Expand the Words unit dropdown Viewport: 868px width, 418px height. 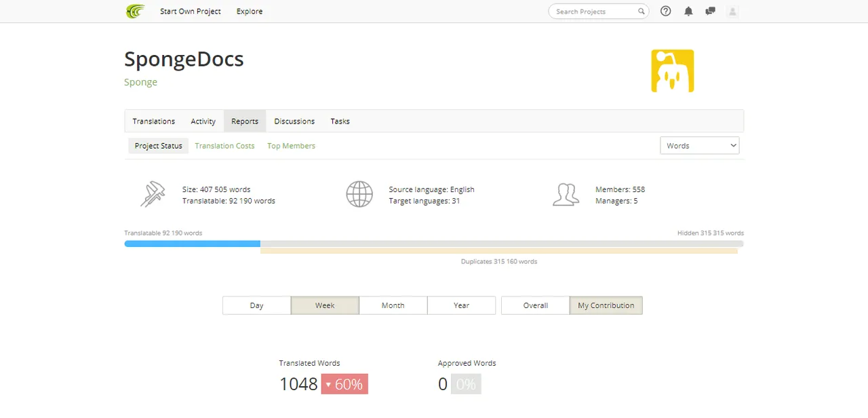click(699, 145)
